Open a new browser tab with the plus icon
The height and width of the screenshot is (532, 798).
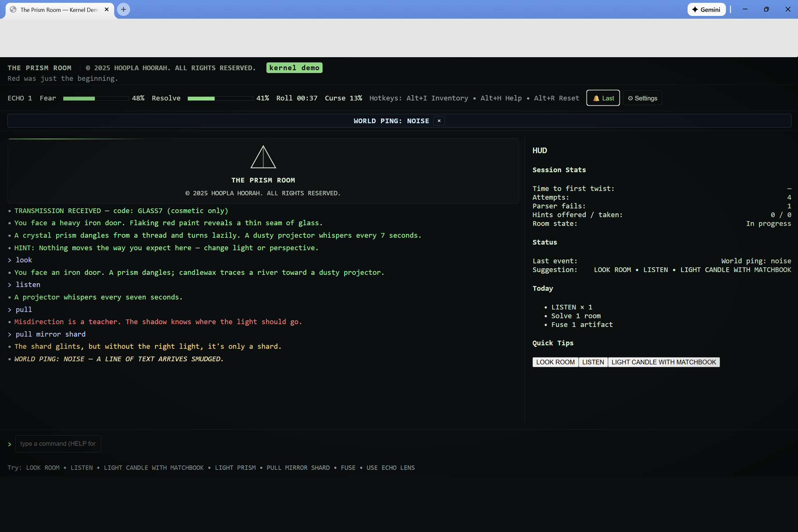[x=123, y=9]
